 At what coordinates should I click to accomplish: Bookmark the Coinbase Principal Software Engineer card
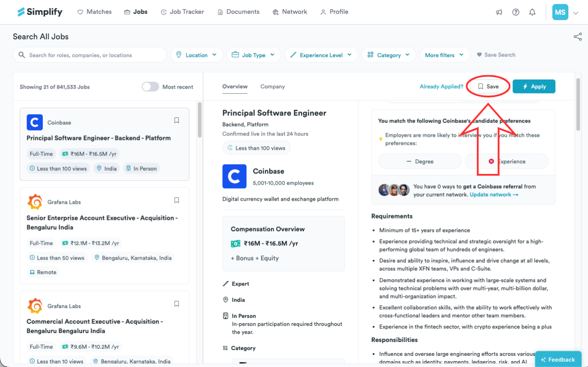pyautogui.click(x=176, y=120)
